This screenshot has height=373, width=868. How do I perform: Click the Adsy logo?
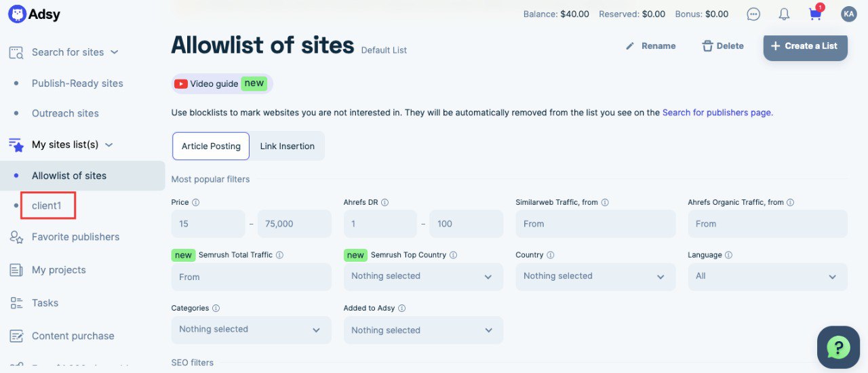[x=34, y=14]
